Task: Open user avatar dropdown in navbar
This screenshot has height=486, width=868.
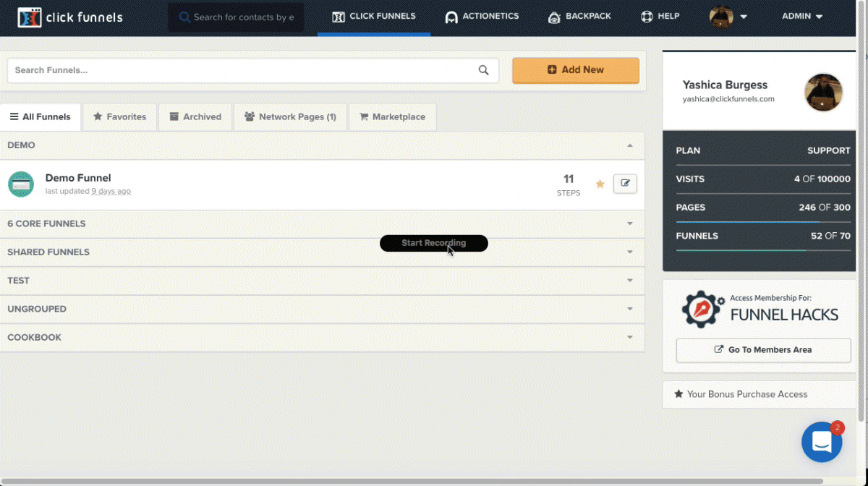Action: [x=728, y=17]
